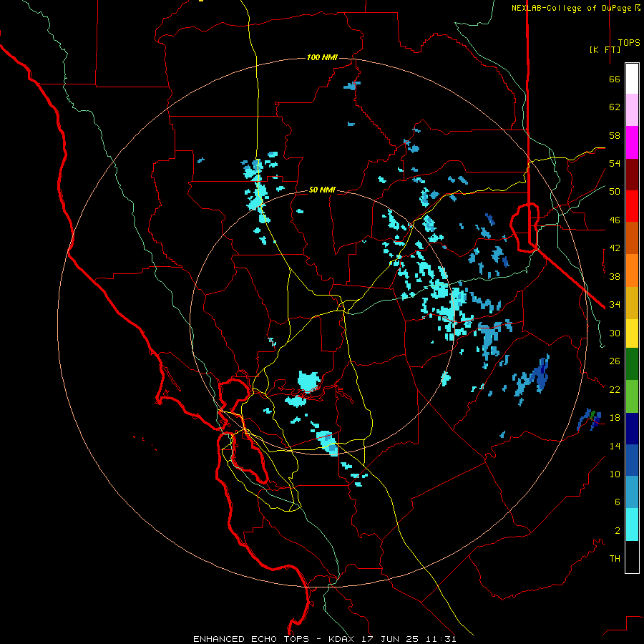Click the bright red swatch between 50 and 46
This screenshot has width=644, height=644.
(x=632, y=206)
